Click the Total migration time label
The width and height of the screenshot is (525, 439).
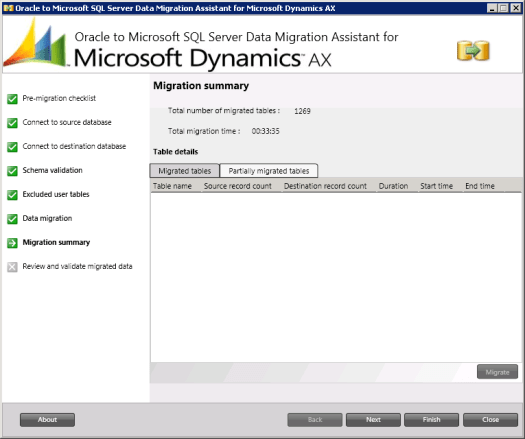tap(204, 131)
